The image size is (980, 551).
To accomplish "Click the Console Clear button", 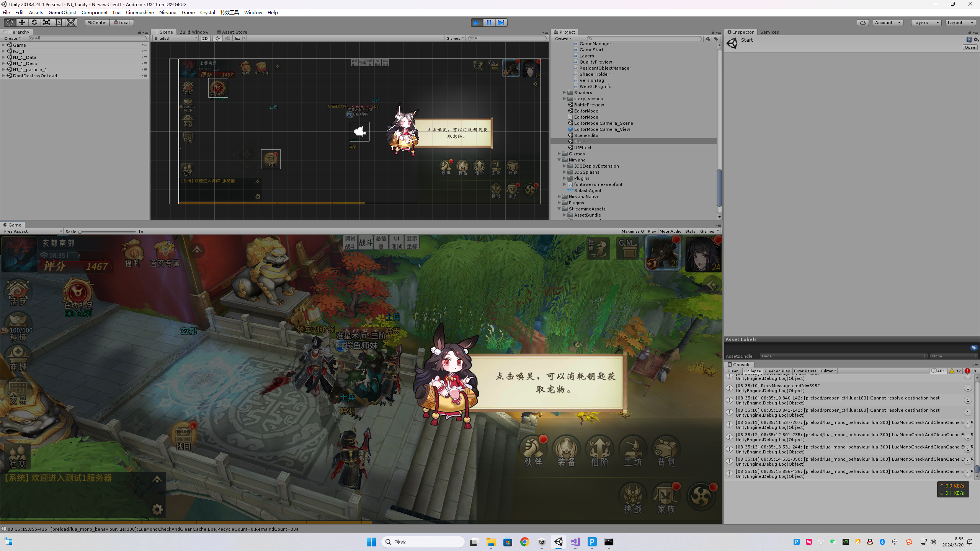I will click(732, 371).
